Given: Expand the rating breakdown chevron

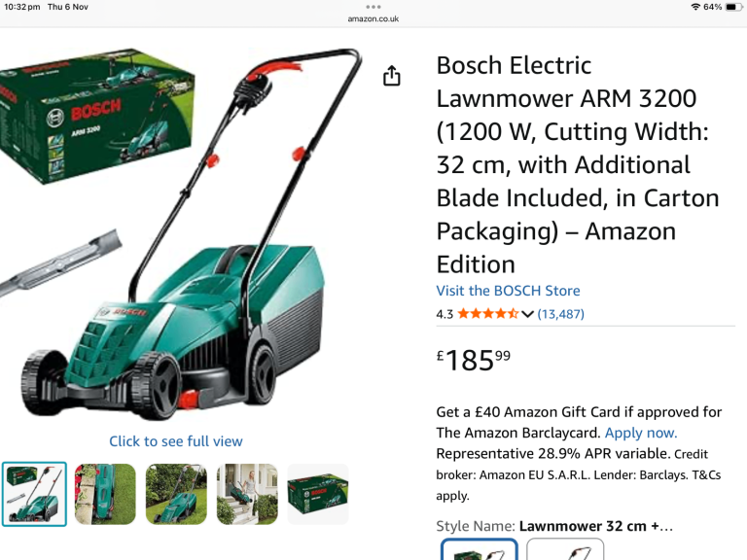Looking at the screenshot, I should tap(527, 314).
